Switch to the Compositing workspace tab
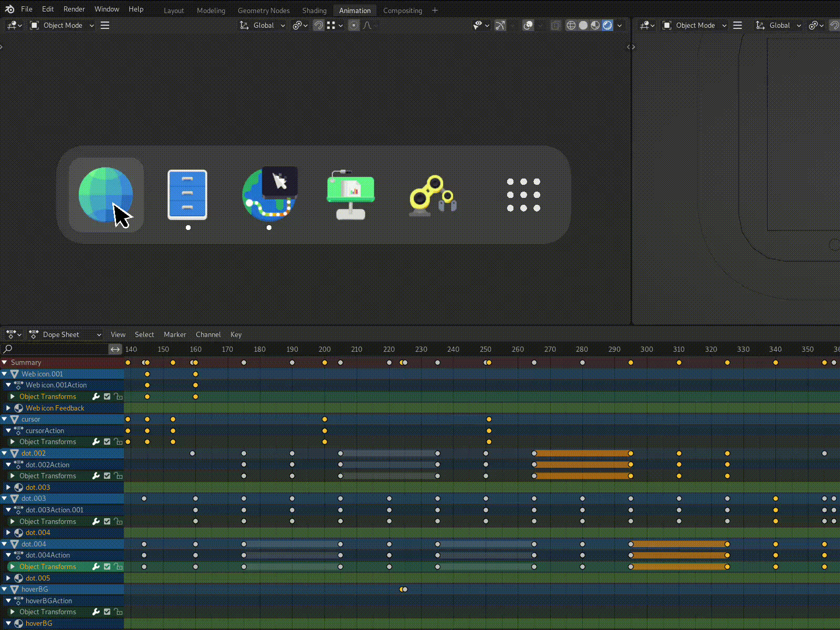 click(x=402, y=10)
